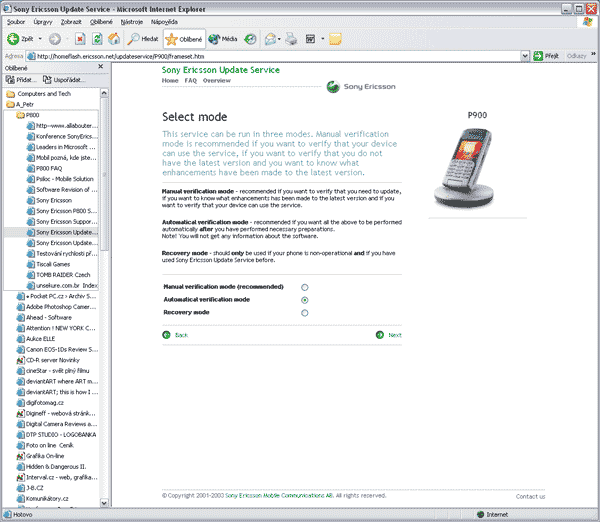Open the Média toolbar button
Image resolution: width=600 pixels, height=522 pixels.
tap(223, 39)
